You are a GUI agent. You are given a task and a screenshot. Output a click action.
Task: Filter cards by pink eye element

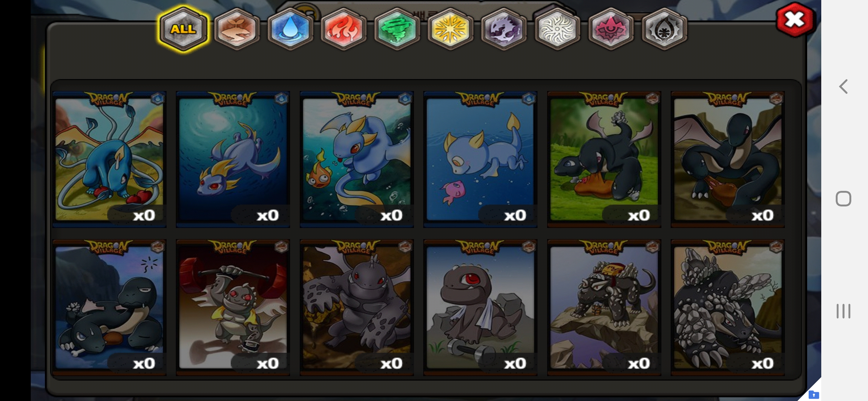611,29
